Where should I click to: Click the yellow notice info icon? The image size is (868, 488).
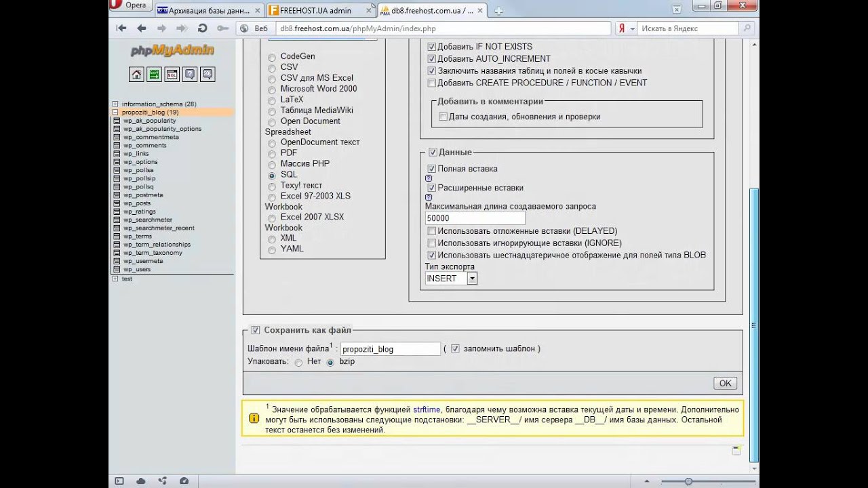pyautogui.click(x=254, y=418)
